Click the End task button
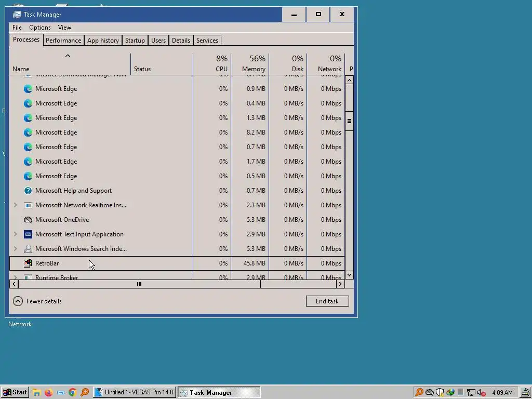This screenshot has width=532, height=399. pyautogui.click(x=327, y=301)
